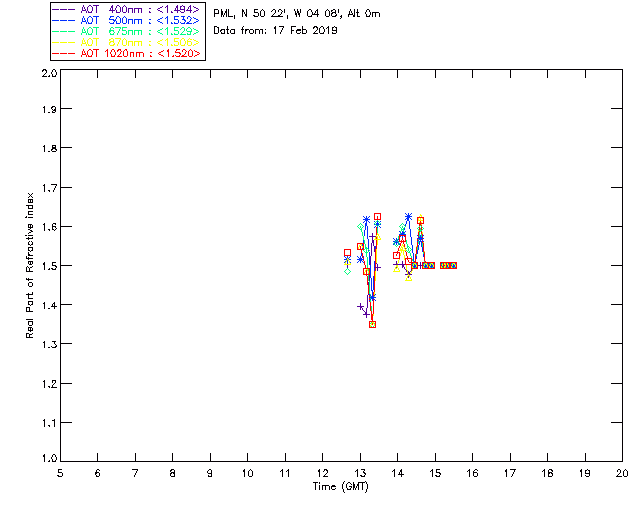Screen dimensions: 640x512
Task: Click the PML station location text
Action: pos(297,13)
